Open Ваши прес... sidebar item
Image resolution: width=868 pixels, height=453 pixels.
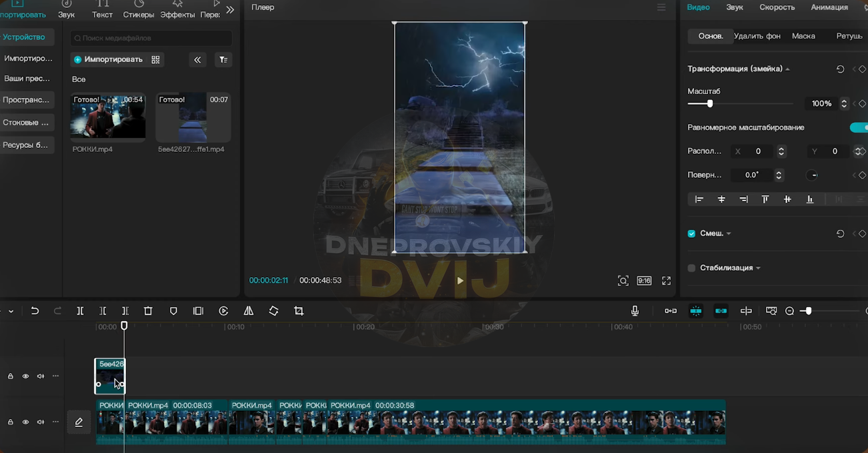(x=27, y=79)
